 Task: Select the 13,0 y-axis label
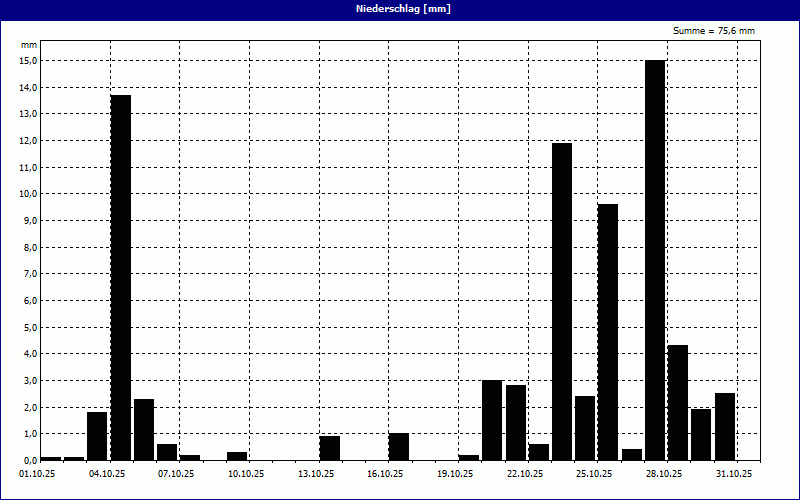(x=27, y=114)
